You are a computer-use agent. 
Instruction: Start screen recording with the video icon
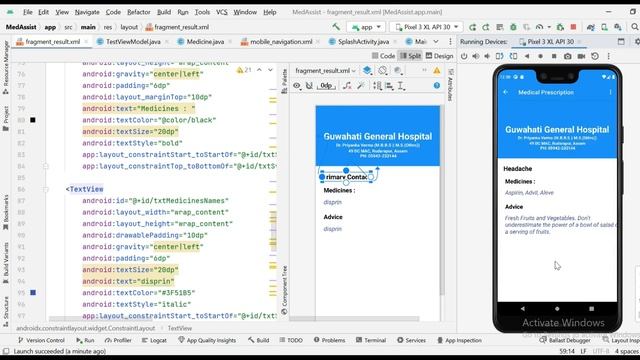tap(581, 56)
